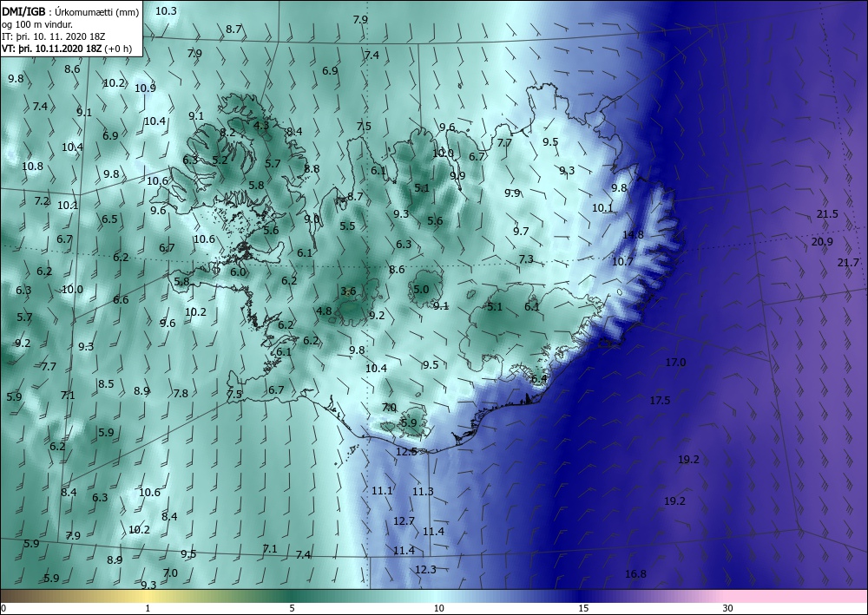
Task: Pick the 12.5 value on the south coast
Action: pos(406,452)
